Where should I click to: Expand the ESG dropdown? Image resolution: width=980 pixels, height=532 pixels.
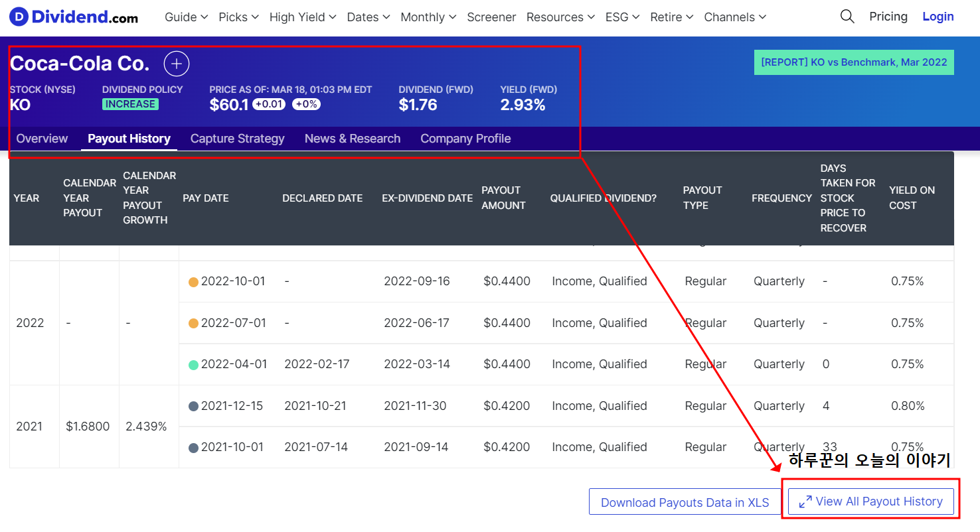point(622,17)
